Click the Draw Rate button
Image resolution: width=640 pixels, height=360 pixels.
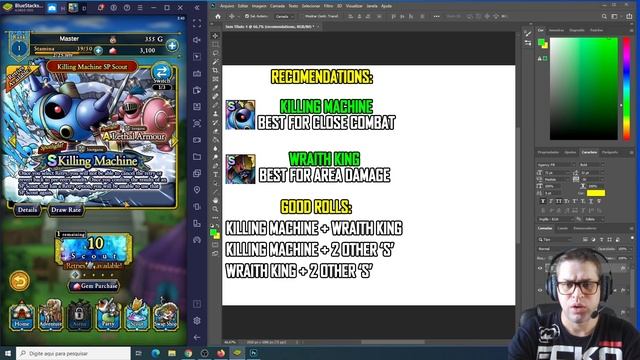(x=66, y=210)
